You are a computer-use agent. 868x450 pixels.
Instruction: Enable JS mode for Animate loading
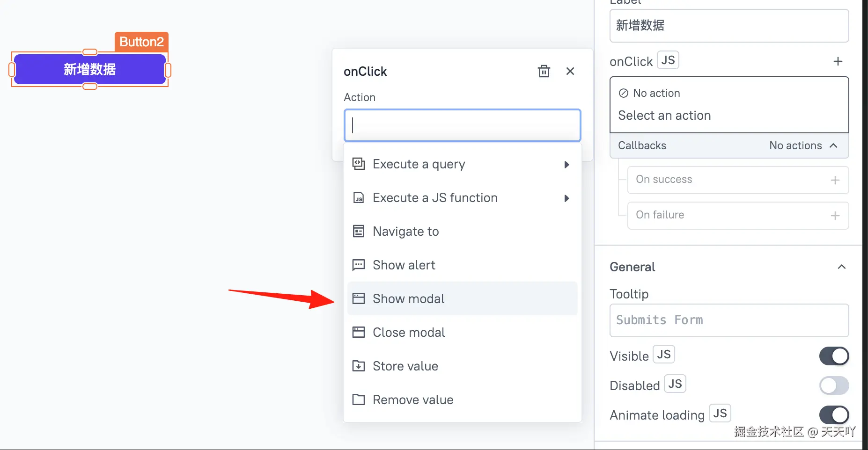pos(720,414)
